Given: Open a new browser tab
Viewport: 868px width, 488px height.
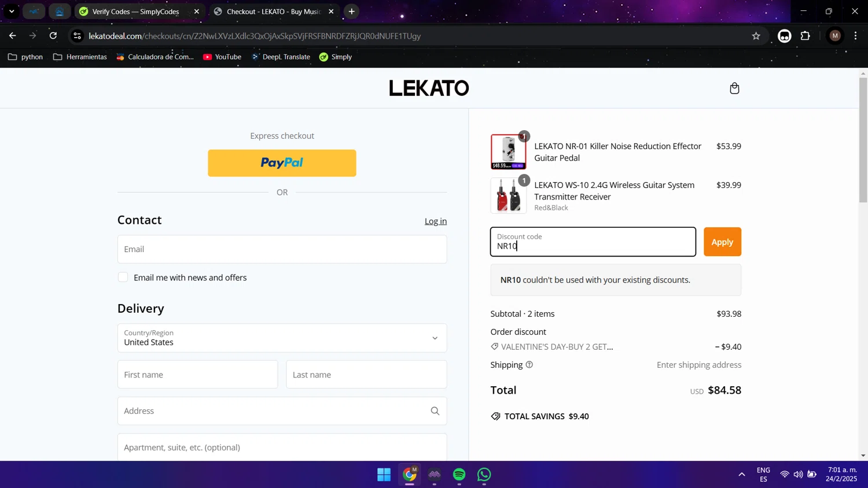Looking at the screenshot, I should tap(351, 12).
